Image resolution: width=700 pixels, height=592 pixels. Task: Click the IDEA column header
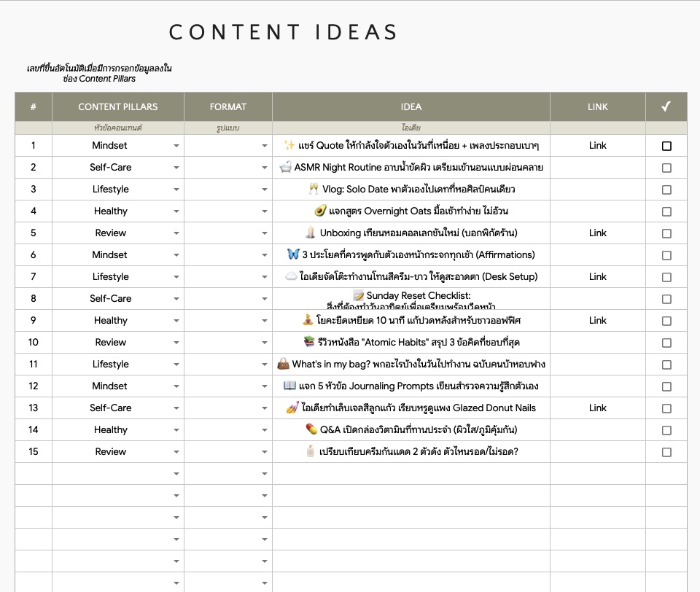click(x=411, y=106)
